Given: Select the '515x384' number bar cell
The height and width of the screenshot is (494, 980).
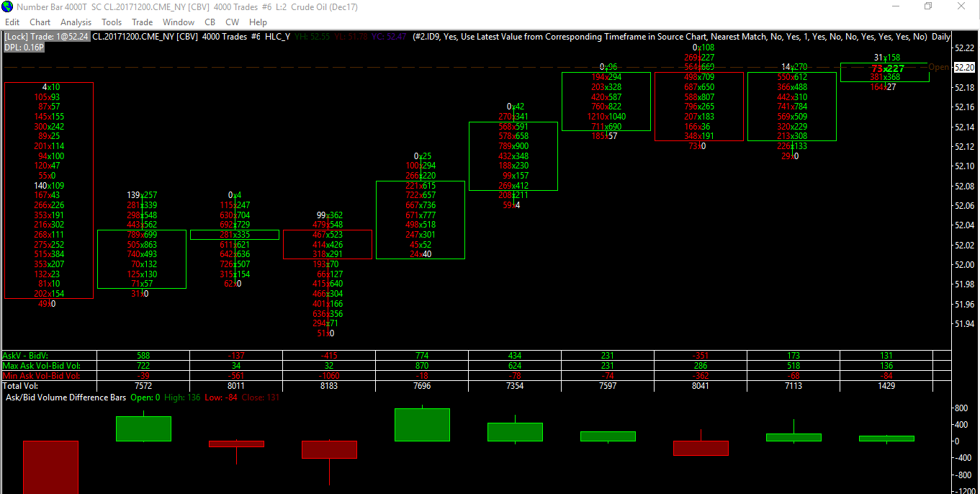Looking at the screenshot, I should click(49, 254).
